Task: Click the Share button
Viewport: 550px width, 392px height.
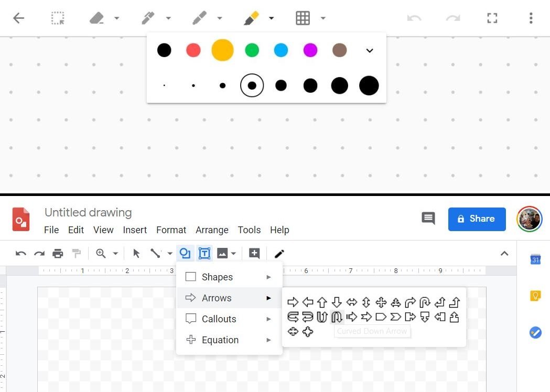Action: tap(477, 219)
